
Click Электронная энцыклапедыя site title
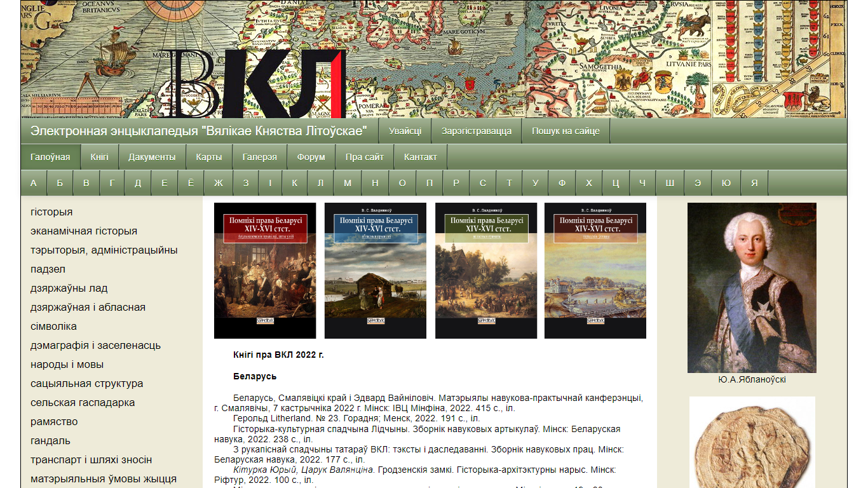tap(199, 132)
